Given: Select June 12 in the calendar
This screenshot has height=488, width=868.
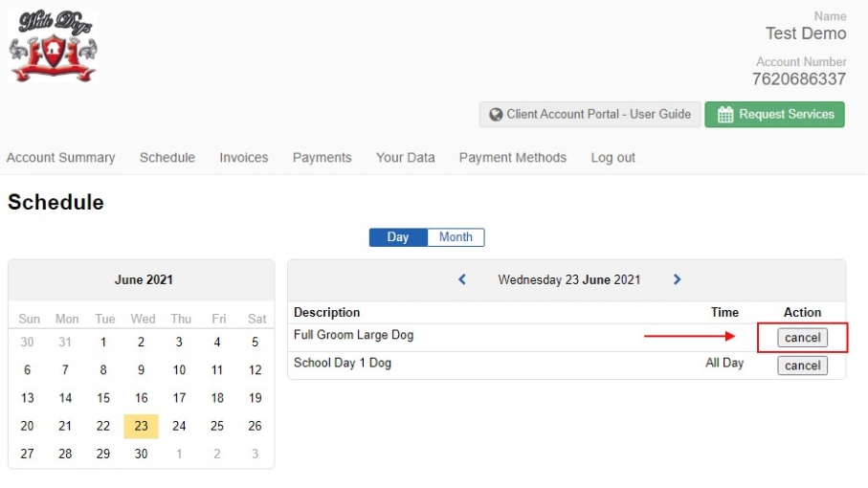Looking at the screenshot, I should [255, 369].
